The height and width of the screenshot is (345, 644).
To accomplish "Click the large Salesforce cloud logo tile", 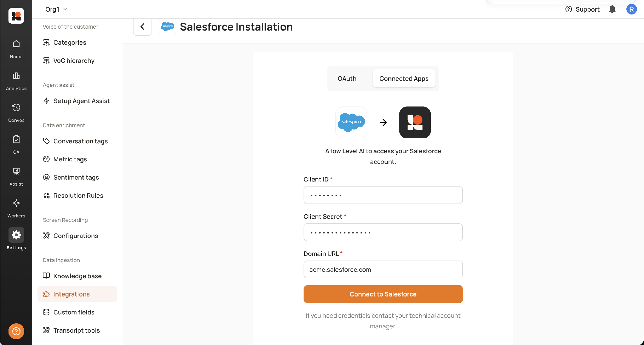I will [x=351, y=122].
